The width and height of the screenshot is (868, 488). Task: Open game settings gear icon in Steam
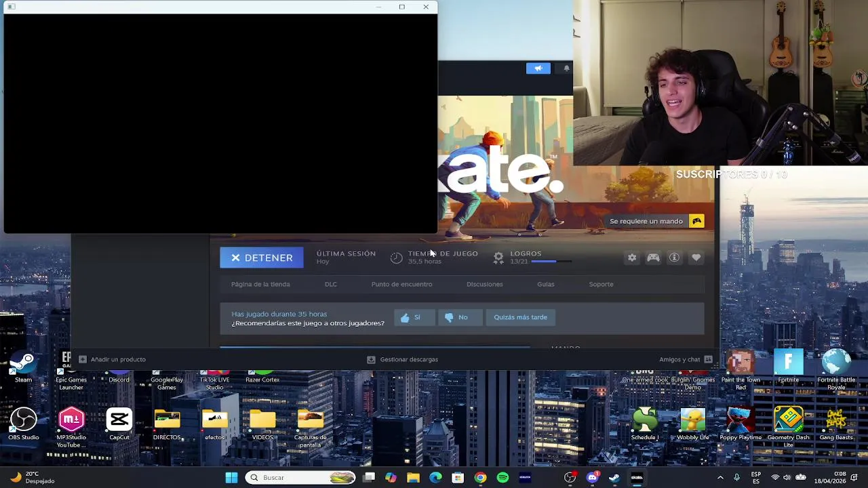click(x=632, y=258)
